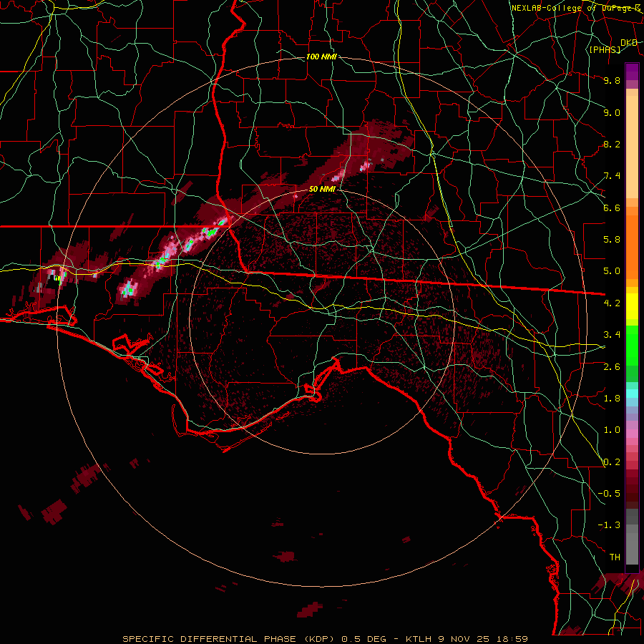Click the "3.4" scale value
Image resolution: width=644 pixels, height=644 pixels.
(x=612, y=335)
